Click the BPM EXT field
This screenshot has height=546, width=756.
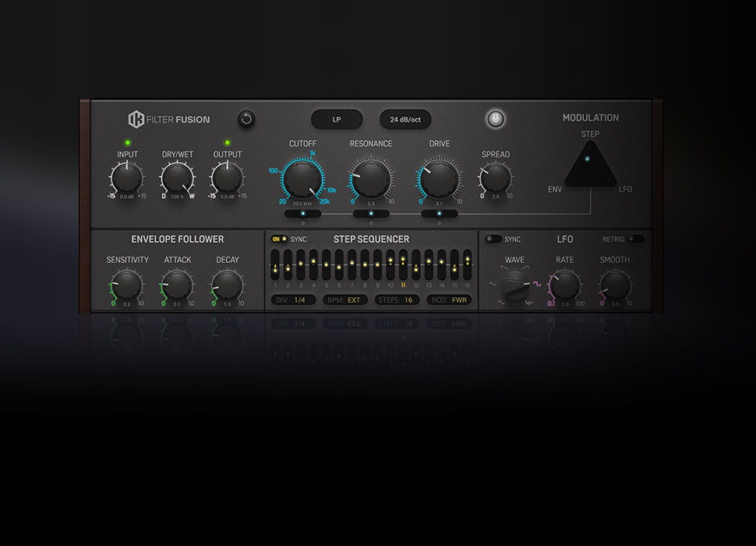point(346,300)
